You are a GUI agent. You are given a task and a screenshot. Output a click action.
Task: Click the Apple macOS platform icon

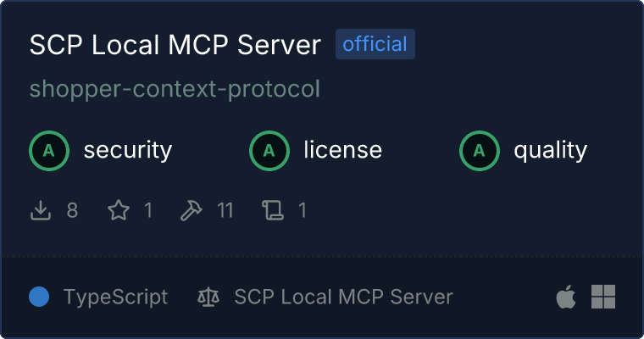click(x=566, y=297)
